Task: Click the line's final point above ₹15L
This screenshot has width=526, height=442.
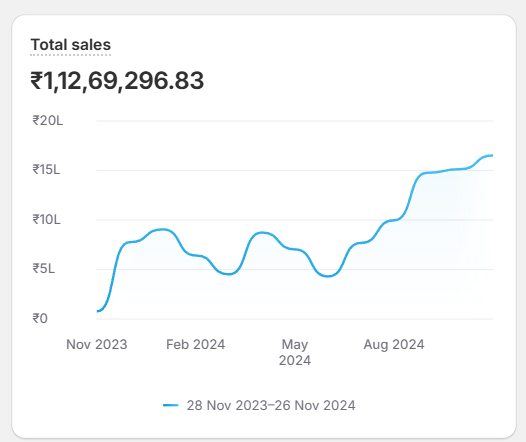Action: 491,155
